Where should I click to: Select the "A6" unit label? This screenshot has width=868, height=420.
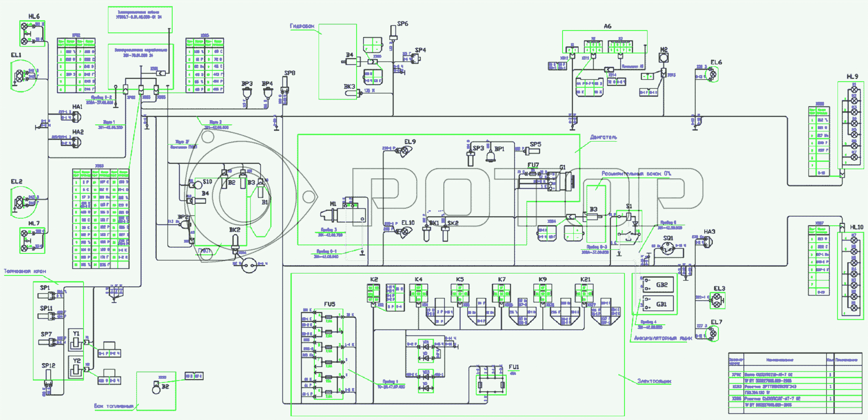pos(608,26)
